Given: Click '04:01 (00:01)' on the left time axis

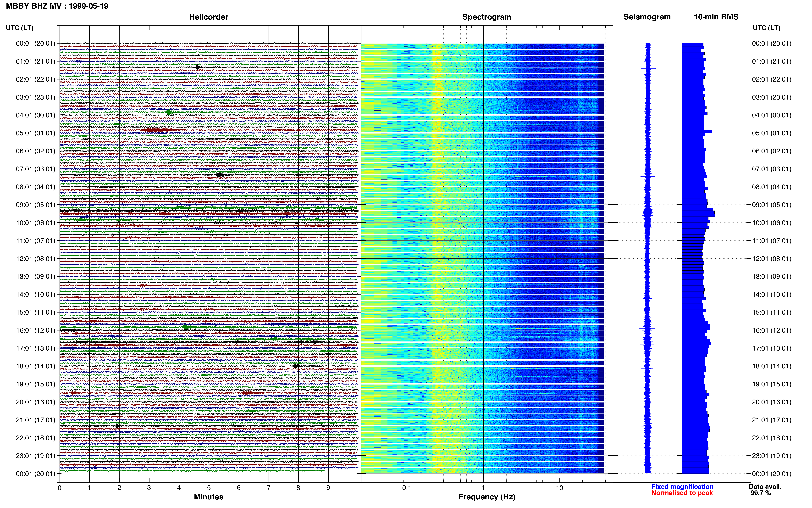Looking at the screenshot, I should point(36,115).
